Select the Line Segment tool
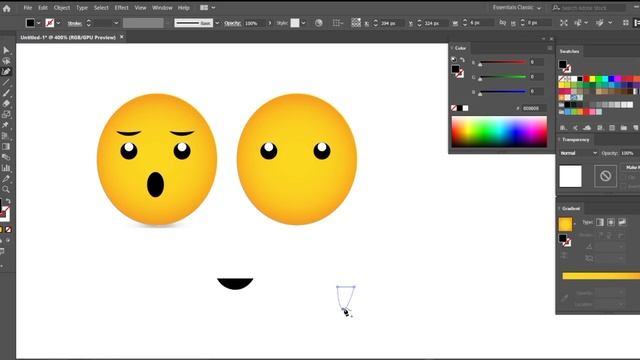This screenshot has height=360, width=640. click(x=6, y=82)
